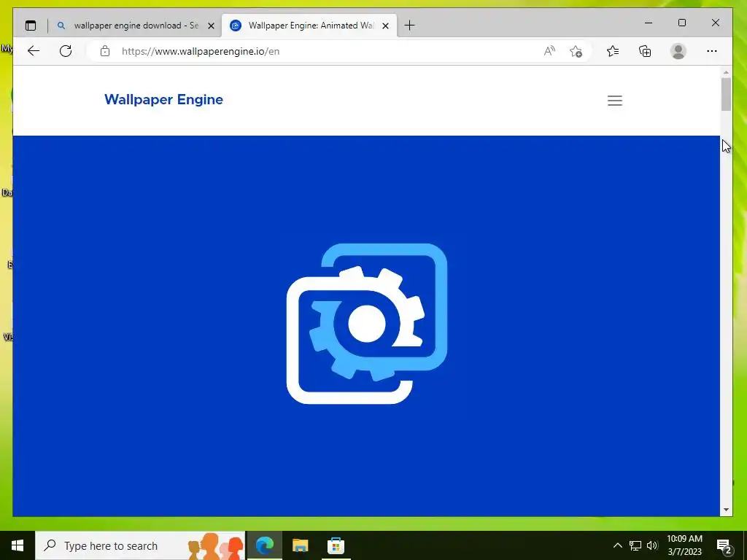This screenshot has height=560, width=747.
Task: Open the notification center icon
Action: coord(724,545)
